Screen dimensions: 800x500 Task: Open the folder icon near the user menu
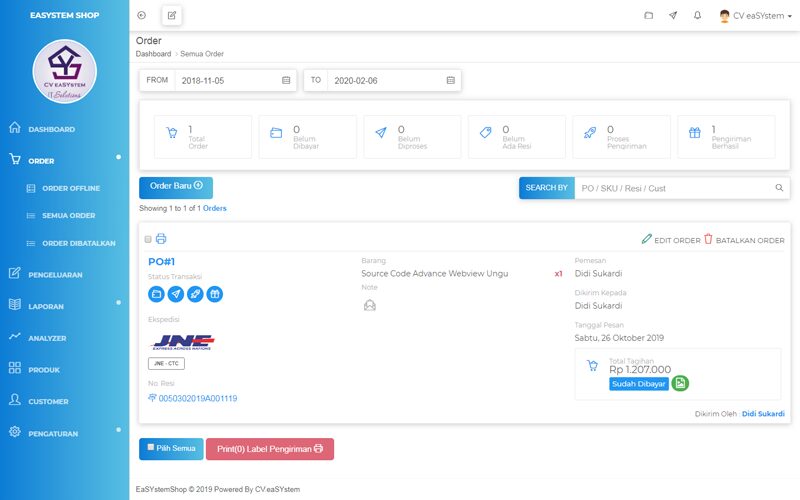click(648, 15)
